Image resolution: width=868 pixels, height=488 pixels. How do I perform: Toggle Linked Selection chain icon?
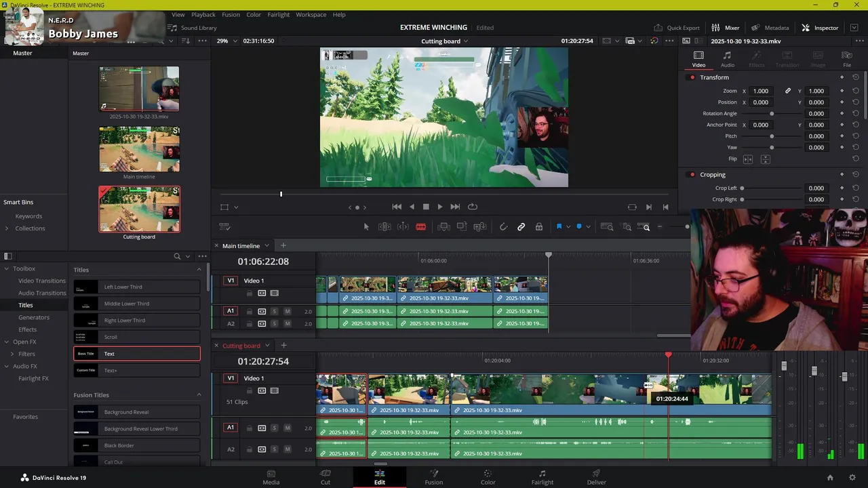point(521,227)
